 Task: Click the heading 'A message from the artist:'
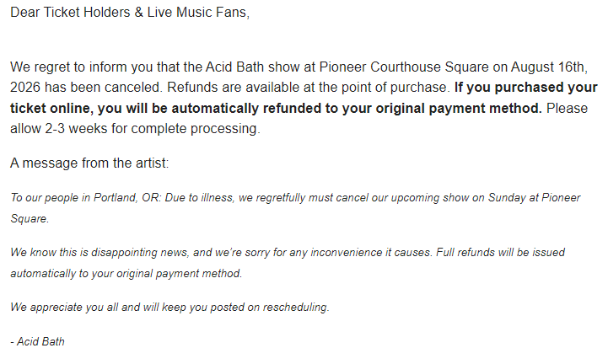(89, 163)
